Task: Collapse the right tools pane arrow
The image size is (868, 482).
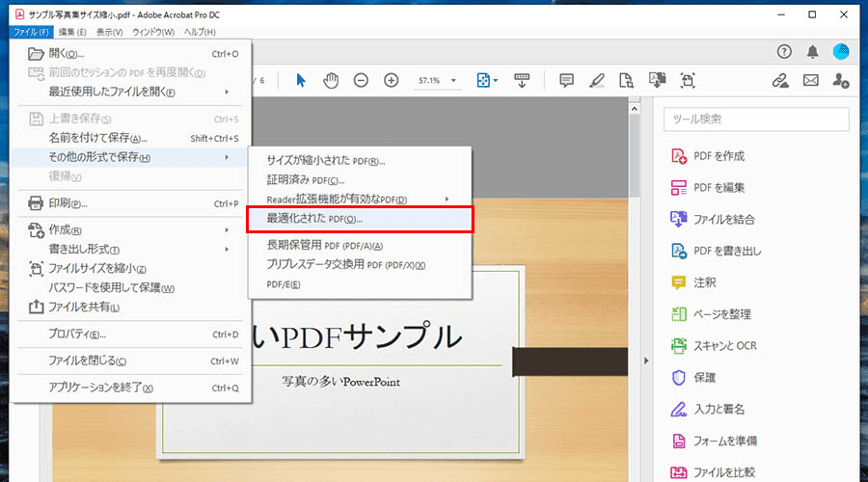Action: pyautogui.click(x=646, y=361)
